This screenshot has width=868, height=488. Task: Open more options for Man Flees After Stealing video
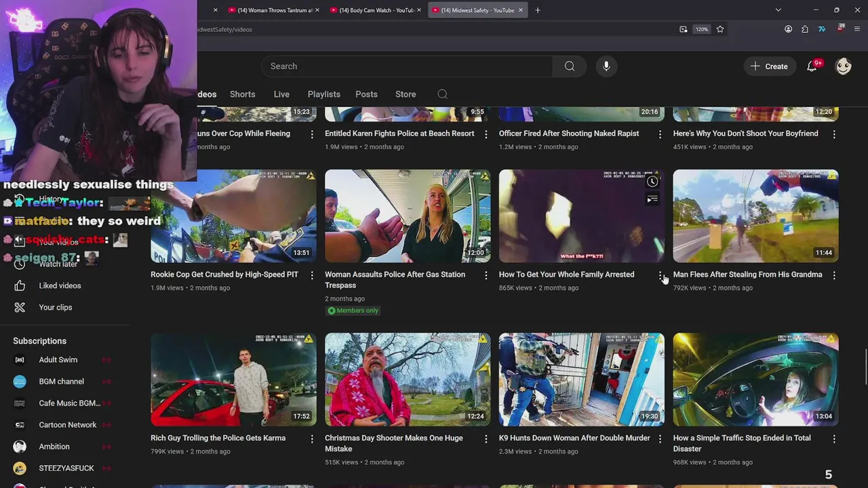tap(834, 275)
